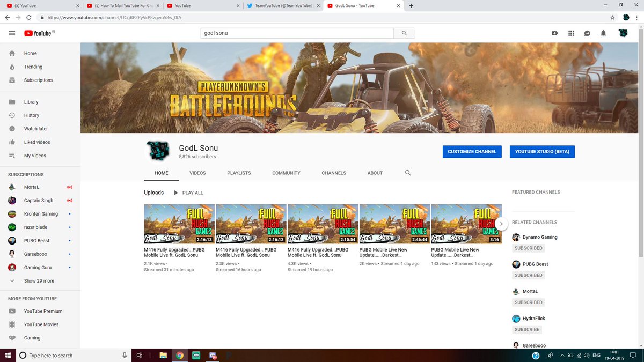Open the YouTube apps grid
Image resolution: width=644 pixels, height=362 pixels.
tap(571, 33)
